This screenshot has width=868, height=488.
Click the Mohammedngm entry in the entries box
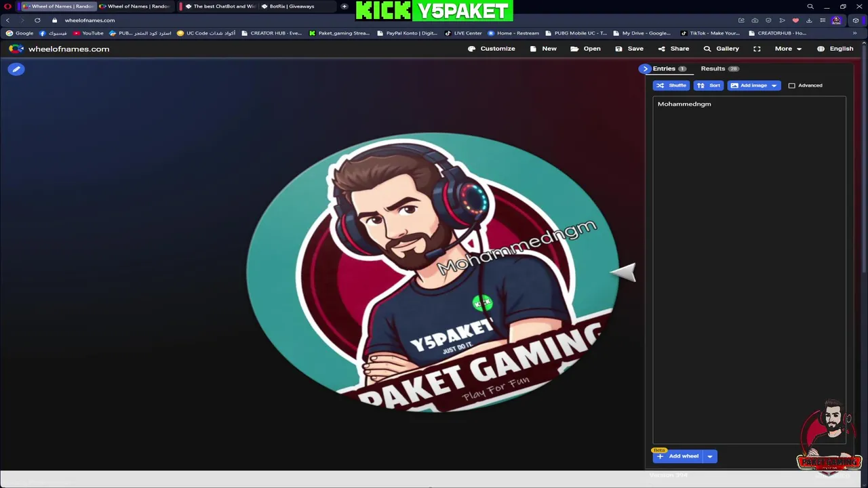[x=684, y=104]
